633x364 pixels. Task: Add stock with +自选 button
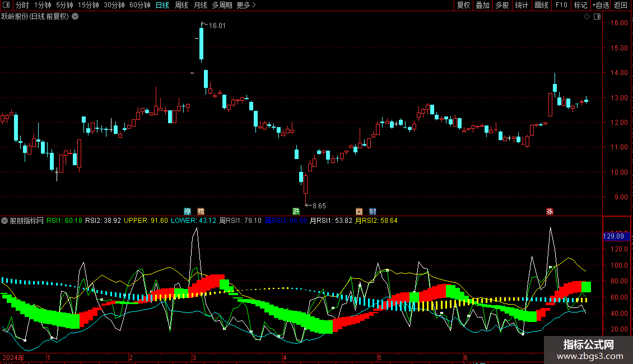(x=601, y=5)
